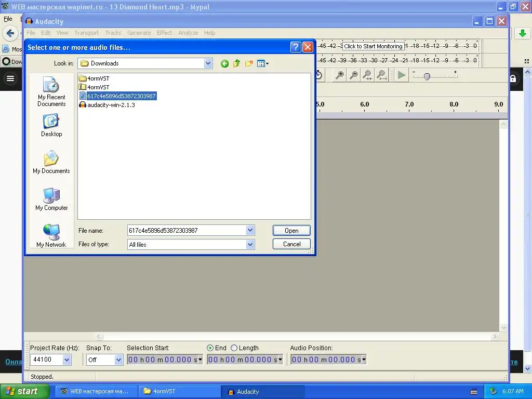Open My Network in places bar
The width and height of the screenshot is (532, 399).
tap(51, 236)
